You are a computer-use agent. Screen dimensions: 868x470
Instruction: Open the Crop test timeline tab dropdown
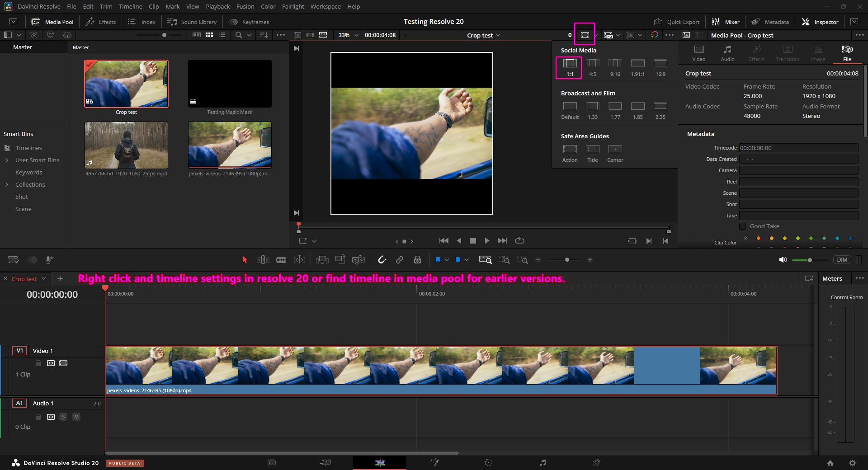[x=43, y=278]
